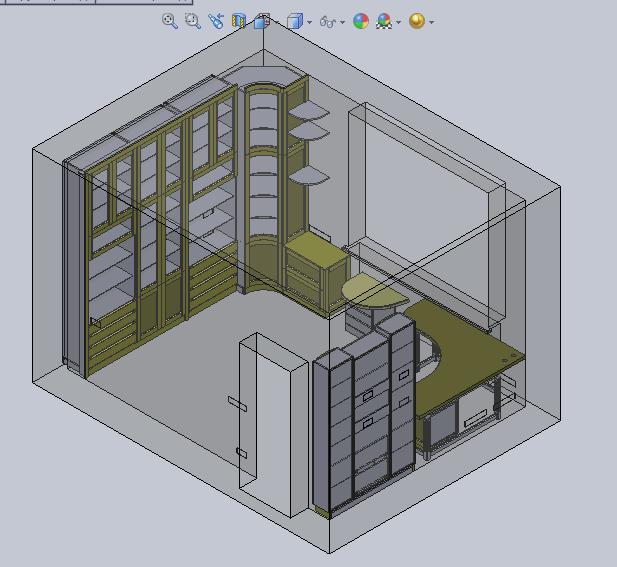Expand the Apply Scene dropdown arrow
The width and height of the screenshot is (617, 567).
click(x=399, y=22)
